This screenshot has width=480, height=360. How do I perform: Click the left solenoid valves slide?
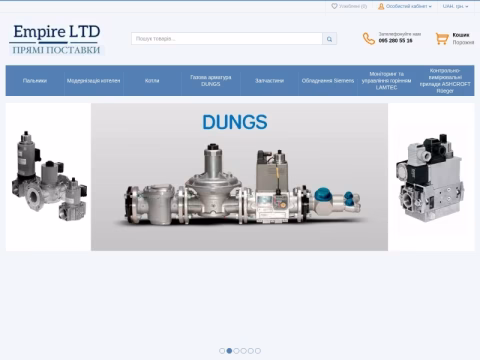tap(48, 177)
